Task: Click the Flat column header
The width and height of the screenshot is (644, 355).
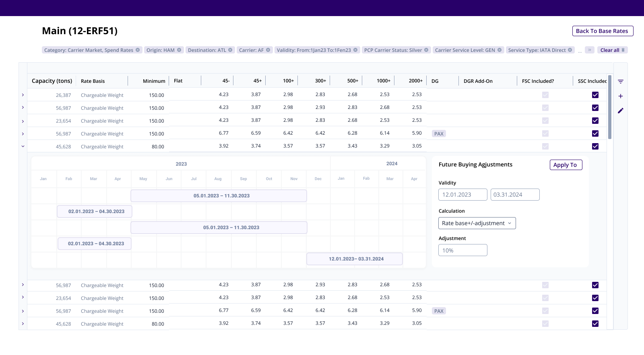Action: point(178,81)
